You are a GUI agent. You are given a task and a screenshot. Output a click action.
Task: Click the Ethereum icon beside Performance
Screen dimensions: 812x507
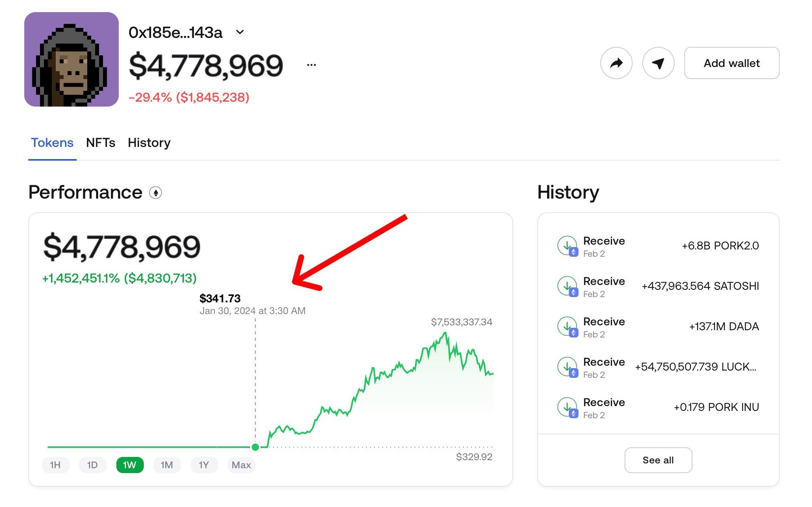pos(156,193)
